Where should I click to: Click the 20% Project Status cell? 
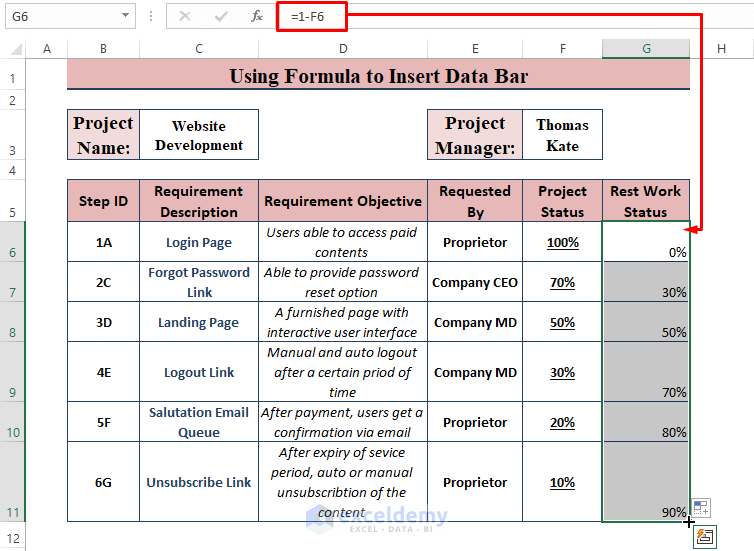point(563,422)
